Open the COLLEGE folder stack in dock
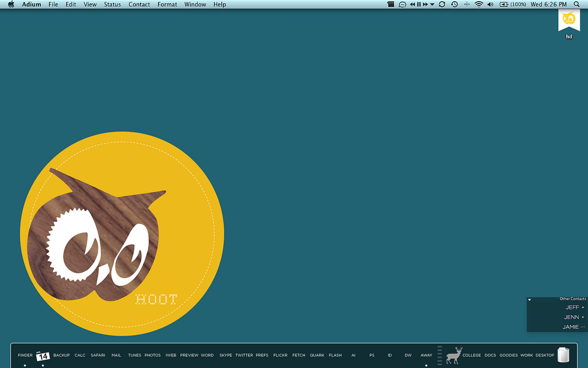This screenshot has height=368, width=588. click(x=472, y=355)
